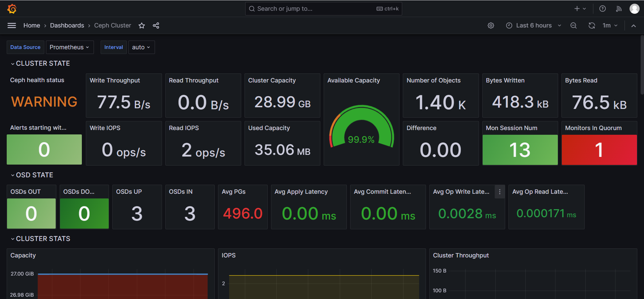The height and width of the screenshot is (299, 644).
Task: Click the Search or jump to field
Action: [323, 9]
